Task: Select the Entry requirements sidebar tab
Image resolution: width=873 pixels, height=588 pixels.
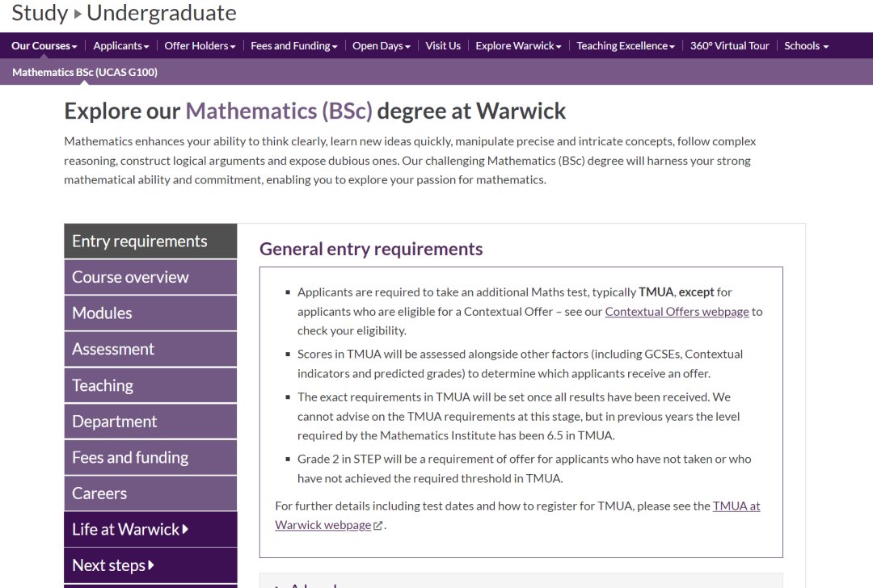Action: click(150, 241)
